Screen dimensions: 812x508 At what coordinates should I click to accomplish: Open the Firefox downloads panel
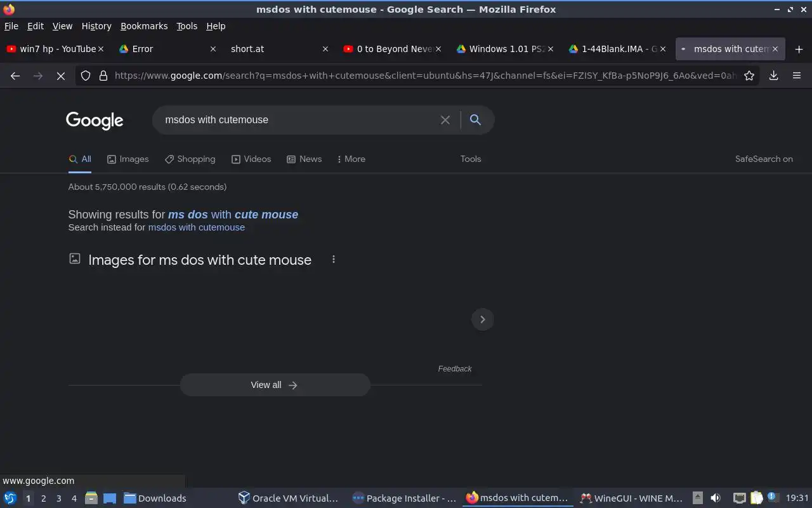pos(773,76)
